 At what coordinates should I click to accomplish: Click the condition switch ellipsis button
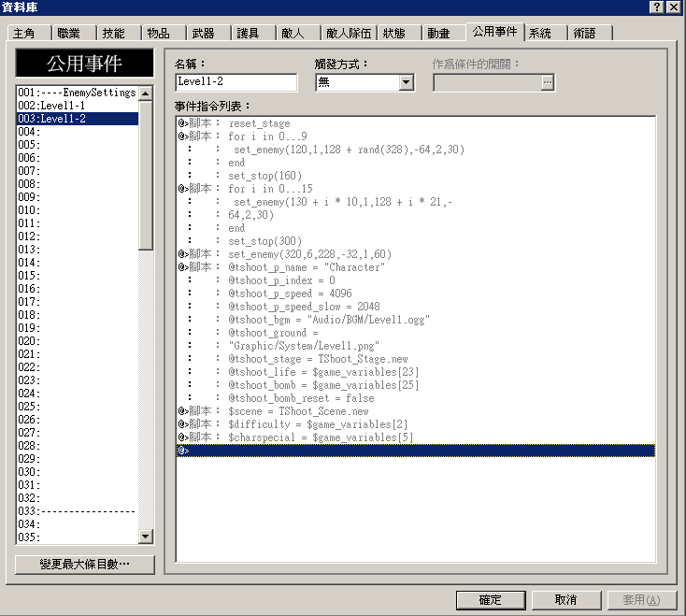tap(547, 82)
